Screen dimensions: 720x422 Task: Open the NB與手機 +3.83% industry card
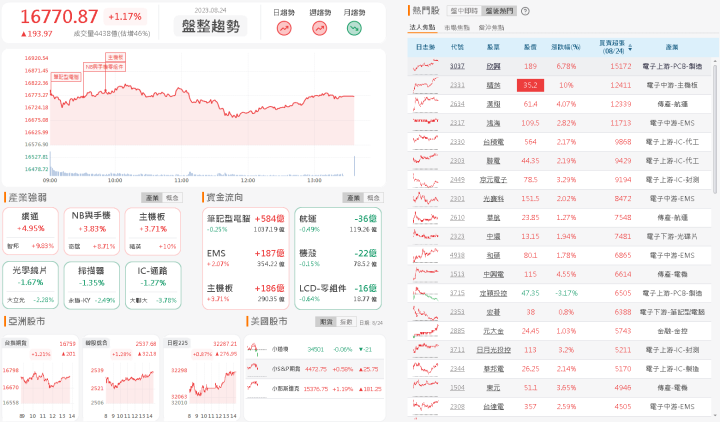point(92,231)
